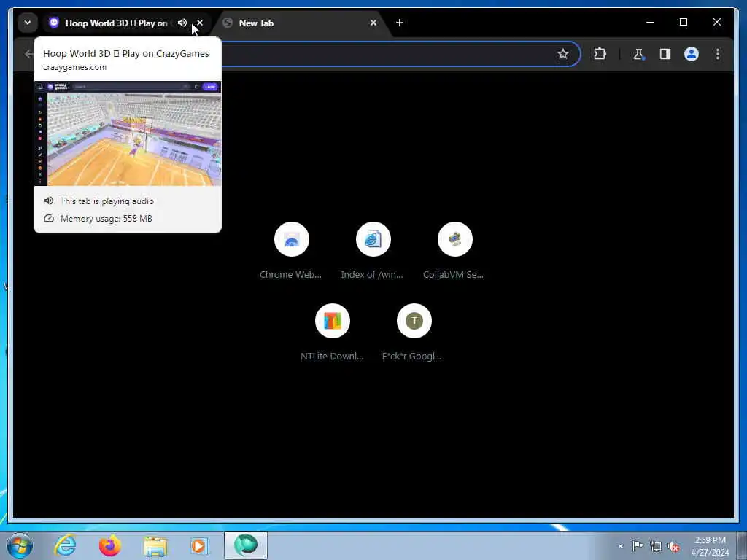Show hidden system tray icons arrow
Screen dimensions: 747x560
pyautogui.click(x=620, y=546)
